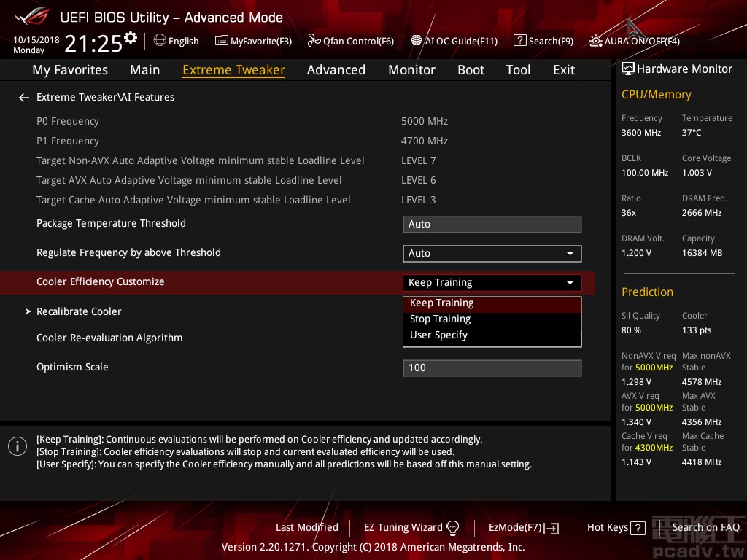Go to the Monitor tab

pos(411,70)
